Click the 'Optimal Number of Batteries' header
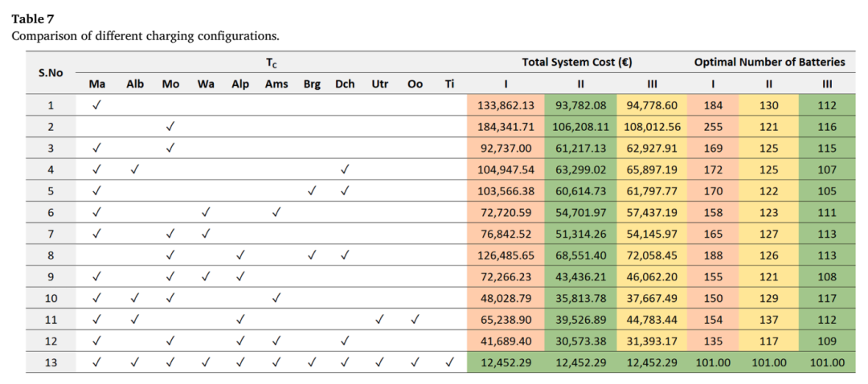This screenshot has width=868, height=384. (x=769, y=63)
